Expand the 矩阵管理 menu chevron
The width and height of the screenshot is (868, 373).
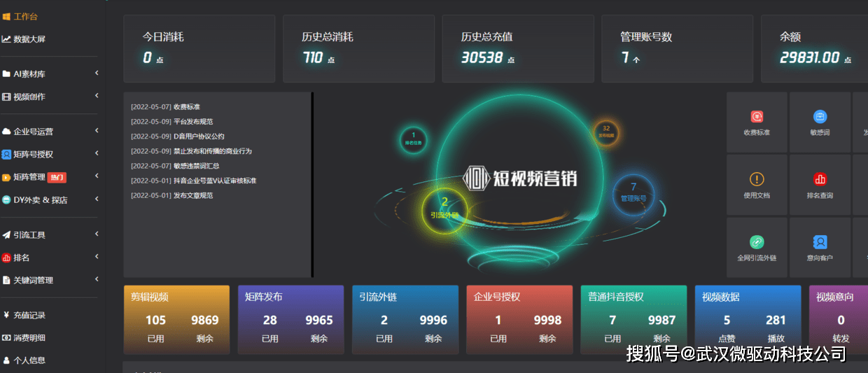pos(97,176)
